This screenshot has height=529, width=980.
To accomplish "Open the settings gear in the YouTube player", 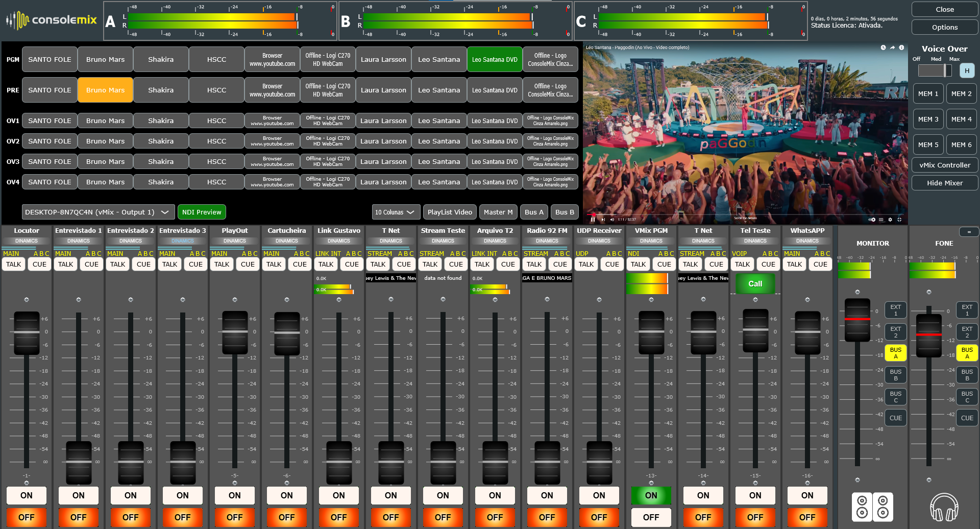I will click(891, 220).
